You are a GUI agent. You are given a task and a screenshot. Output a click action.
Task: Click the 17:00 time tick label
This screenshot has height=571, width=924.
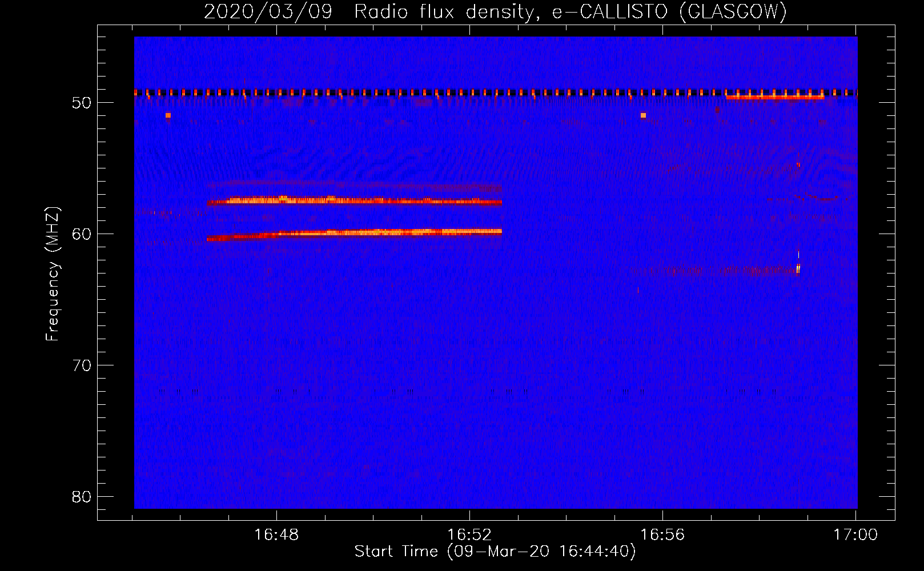(x=855, y=534)
